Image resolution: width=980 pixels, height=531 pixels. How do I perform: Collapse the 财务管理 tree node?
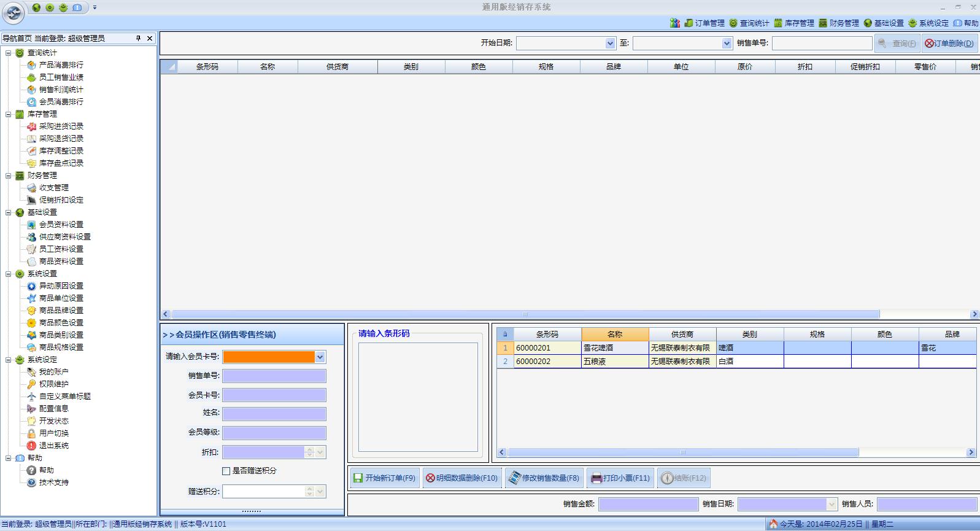pyautogui.click(x=9, y=176)
